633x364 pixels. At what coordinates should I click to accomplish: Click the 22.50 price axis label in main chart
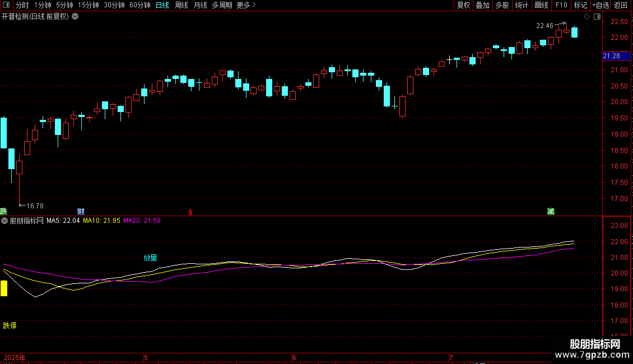(619, 22)
